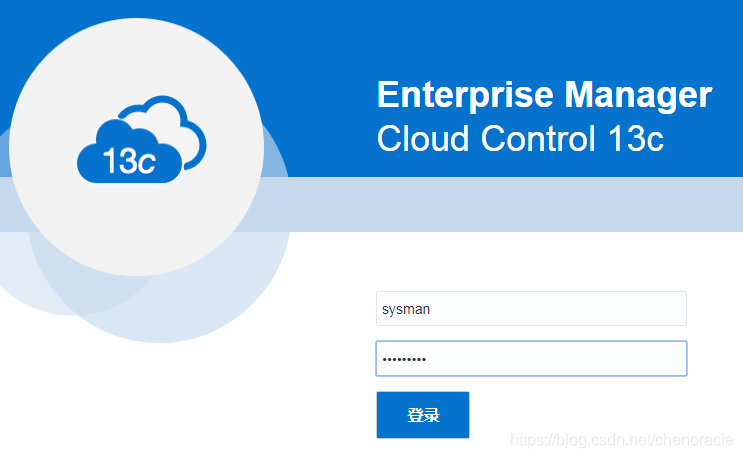This screenshot has height=458, width=743.
Task: Click the 13c cloud logo icon
Action: coord(141,140)
